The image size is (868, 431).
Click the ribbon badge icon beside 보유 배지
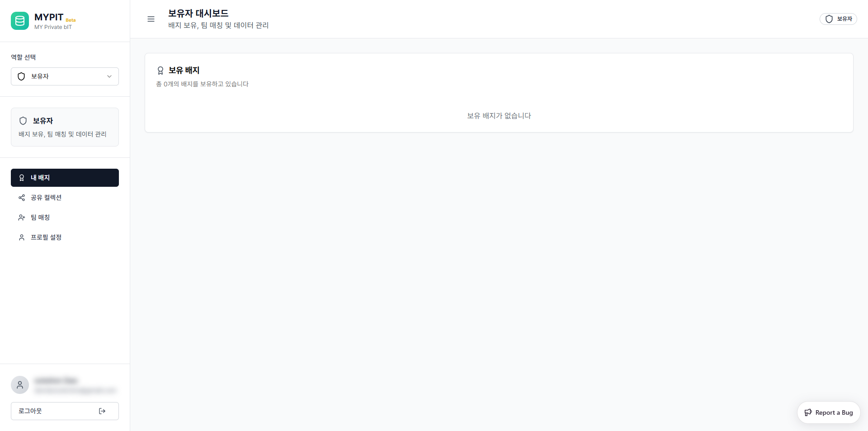(x=160, y=71)
